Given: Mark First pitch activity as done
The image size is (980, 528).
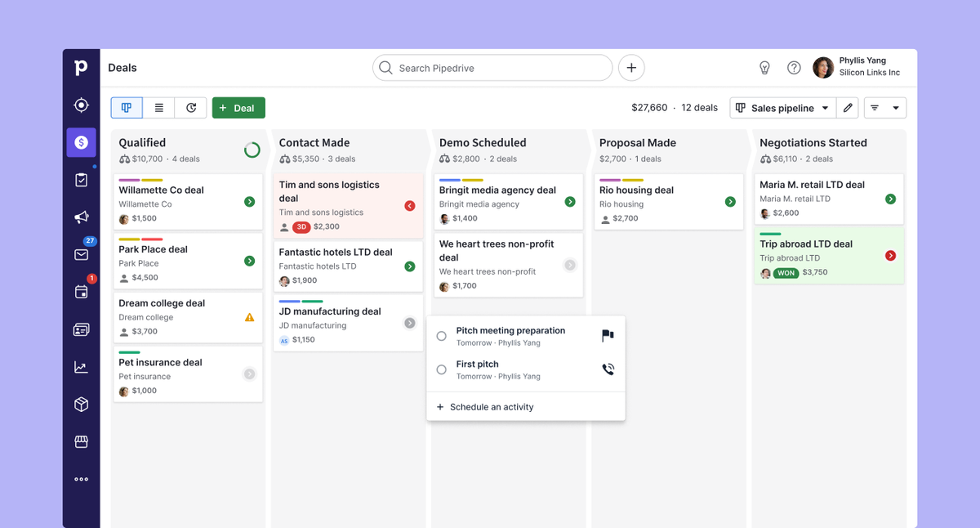Looking at the screenshot, I should [x=441, y=369].
